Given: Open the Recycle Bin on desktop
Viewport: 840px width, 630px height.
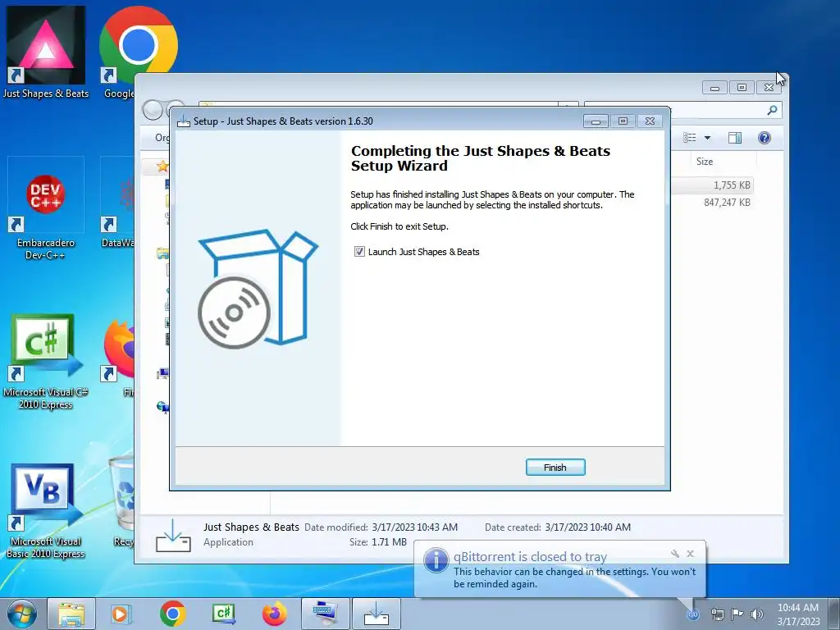Looking at the screenshot, I should coord(122,501).
